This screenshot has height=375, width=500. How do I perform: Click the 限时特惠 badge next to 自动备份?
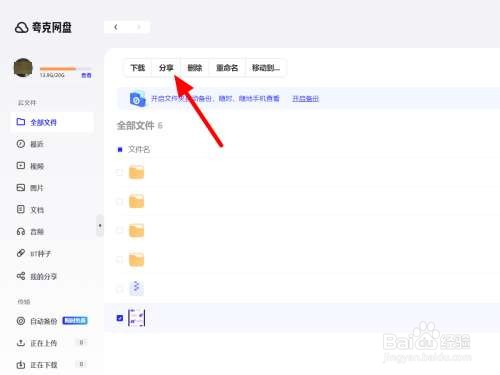click(x=75, y=321)
